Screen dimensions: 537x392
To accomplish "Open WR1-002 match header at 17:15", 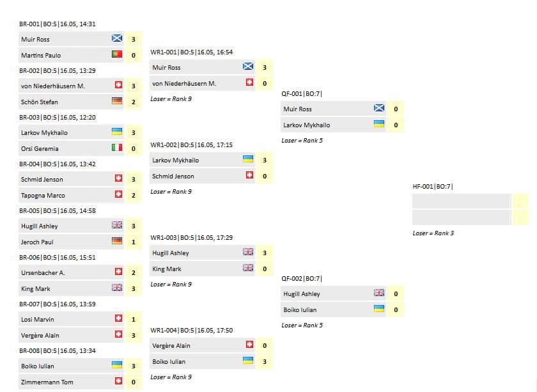I will pos(191,145).
